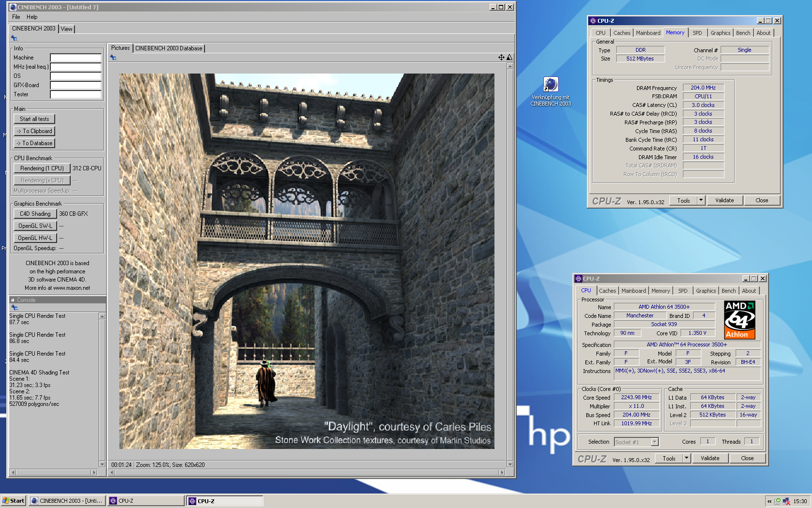Open the Tools dropdown arrow in the lower CPU-Z
The width and height of the screenshot is (812, 508).
point(686,458)
